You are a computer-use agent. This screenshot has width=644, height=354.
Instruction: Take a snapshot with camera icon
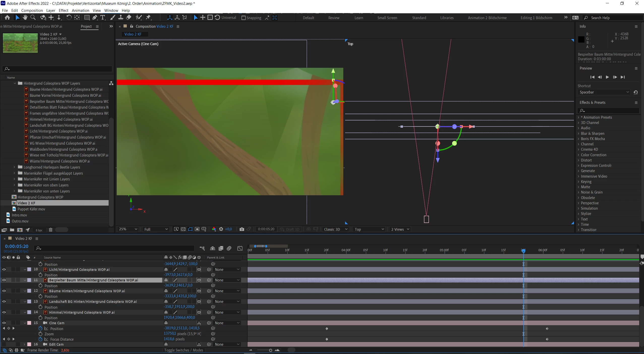tap(242, 229)
